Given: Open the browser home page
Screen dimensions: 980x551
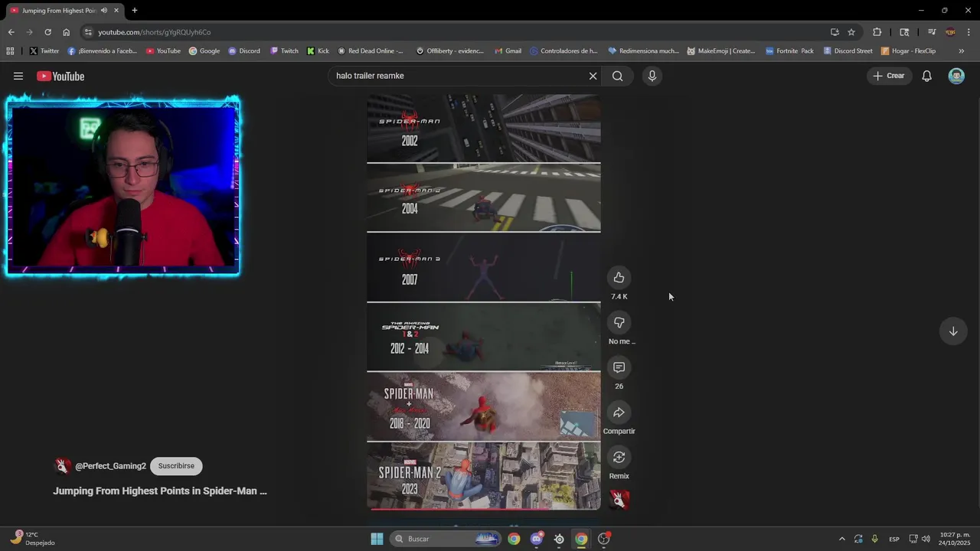Looking at the screenshot, I should (x=66, y=32).
